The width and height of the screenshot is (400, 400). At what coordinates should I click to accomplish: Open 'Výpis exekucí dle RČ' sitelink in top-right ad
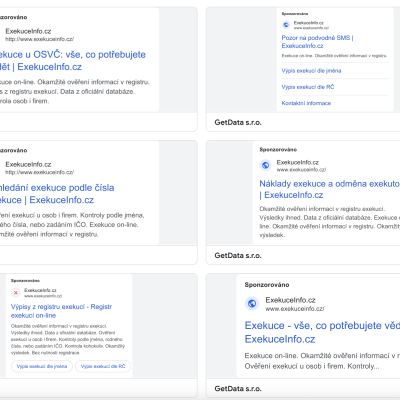point(308,87)
